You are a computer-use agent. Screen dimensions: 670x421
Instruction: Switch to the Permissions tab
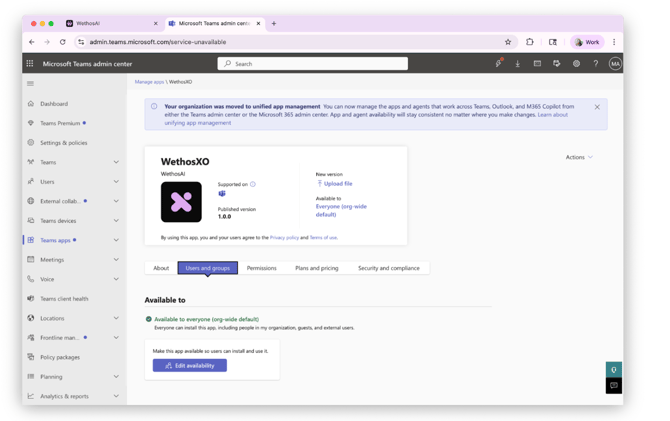click(261, 268)
